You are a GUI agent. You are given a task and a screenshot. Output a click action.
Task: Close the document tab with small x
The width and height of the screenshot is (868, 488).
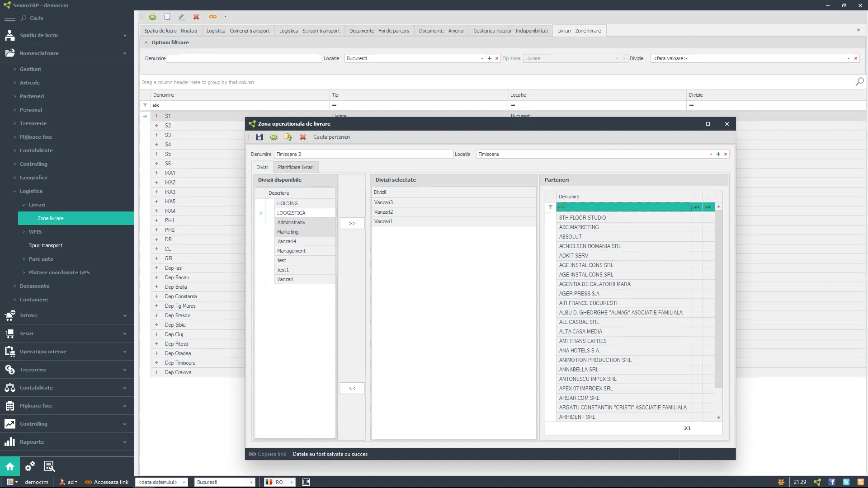(859, 30)
